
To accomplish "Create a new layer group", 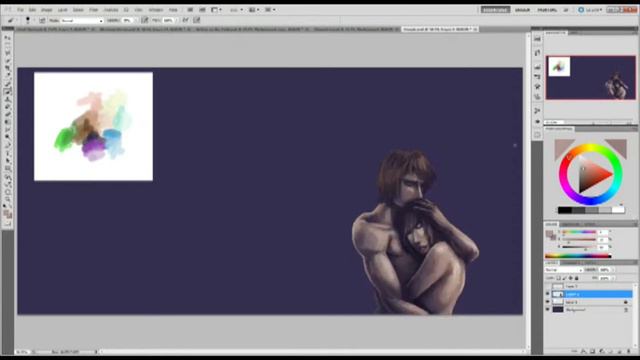I will click(610, 351).
